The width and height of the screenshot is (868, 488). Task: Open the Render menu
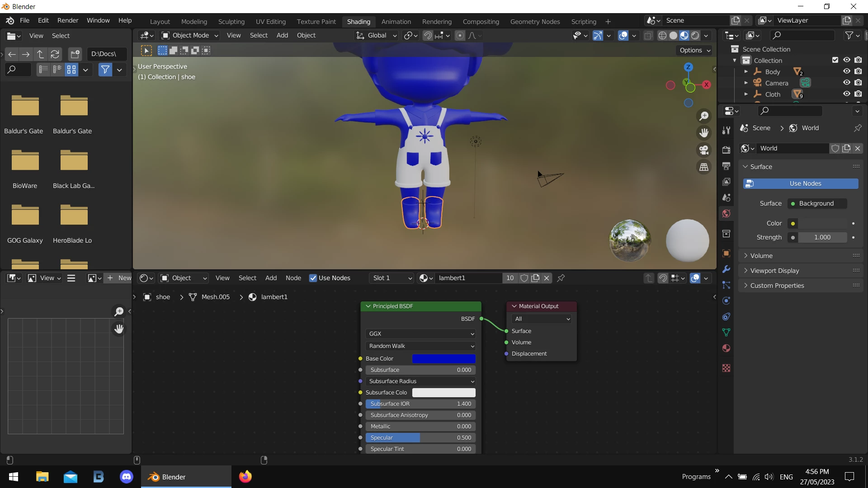pyautogui.click(x=68, y=20)
